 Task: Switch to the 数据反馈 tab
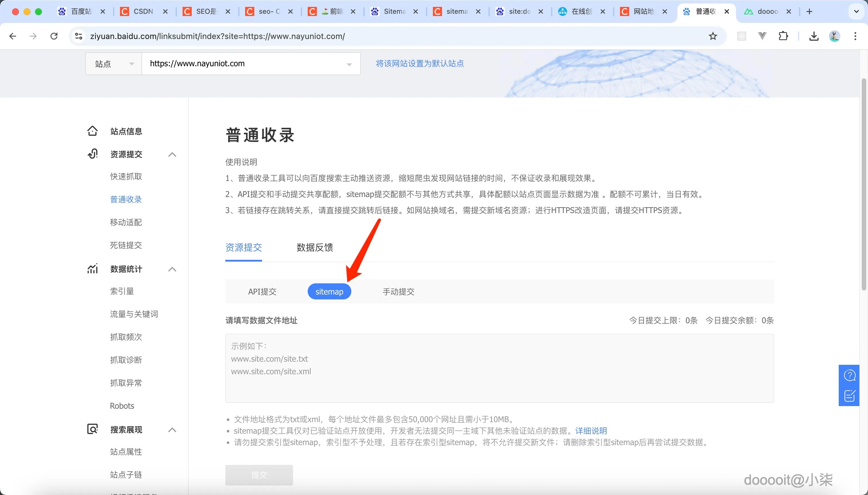pyautogui.click(x=314, y=248)
